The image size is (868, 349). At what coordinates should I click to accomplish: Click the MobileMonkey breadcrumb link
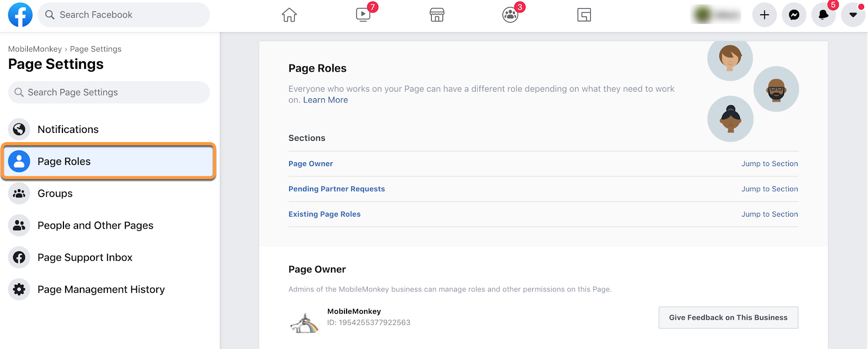click(35, 49)
